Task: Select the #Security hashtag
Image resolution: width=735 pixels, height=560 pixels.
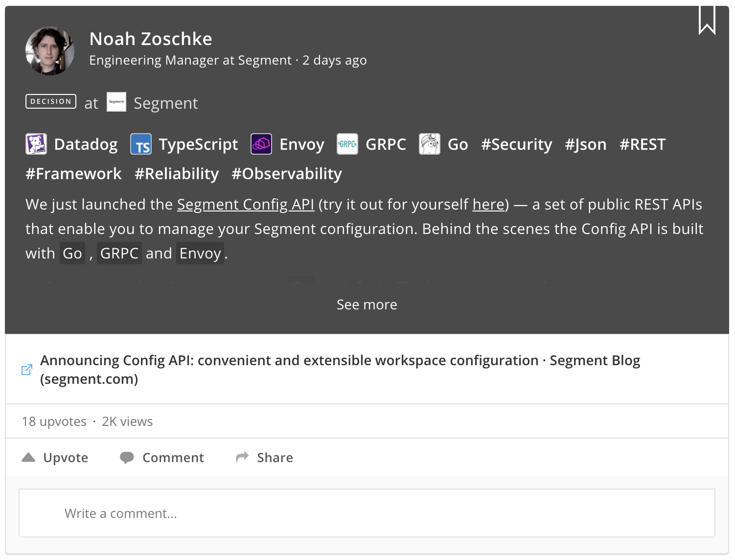Action: [x=516, y=144]
